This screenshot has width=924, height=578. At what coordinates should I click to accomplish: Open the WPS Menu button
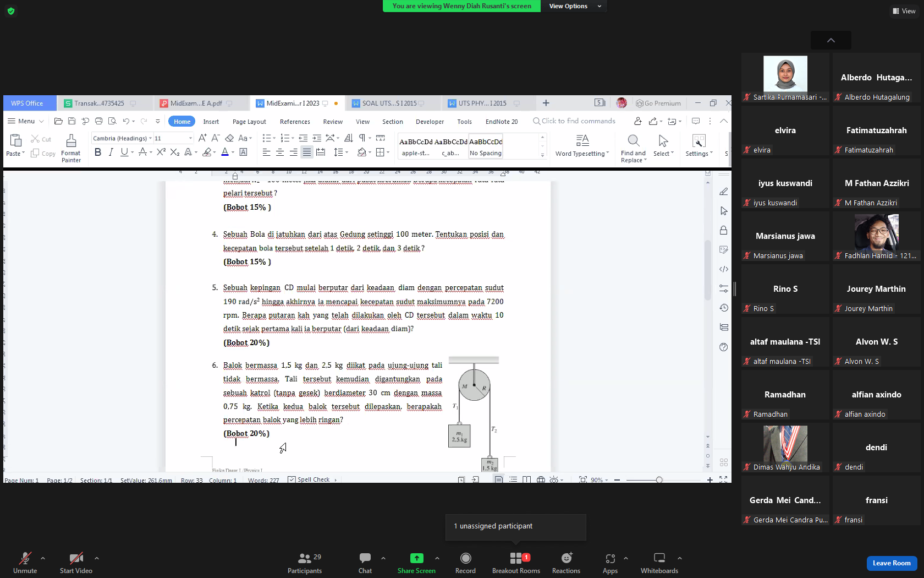pyautogui.click(x=25, y=121)
